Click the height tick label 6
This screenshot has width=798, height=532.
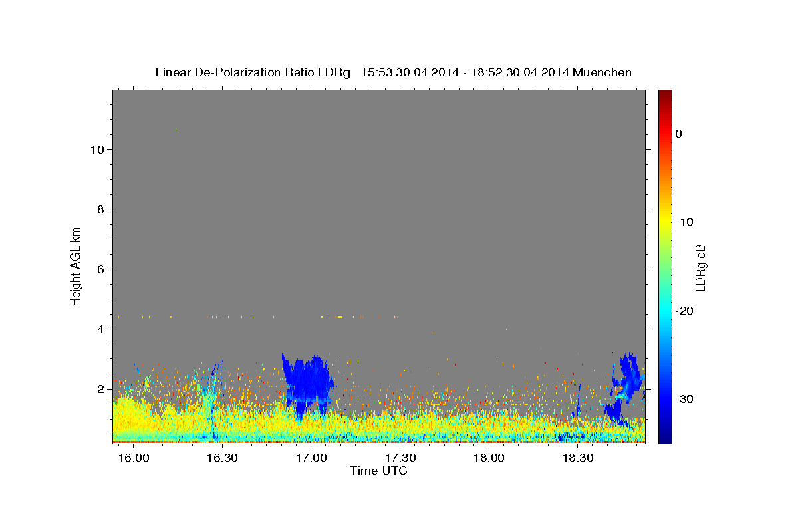click(100, 269)
